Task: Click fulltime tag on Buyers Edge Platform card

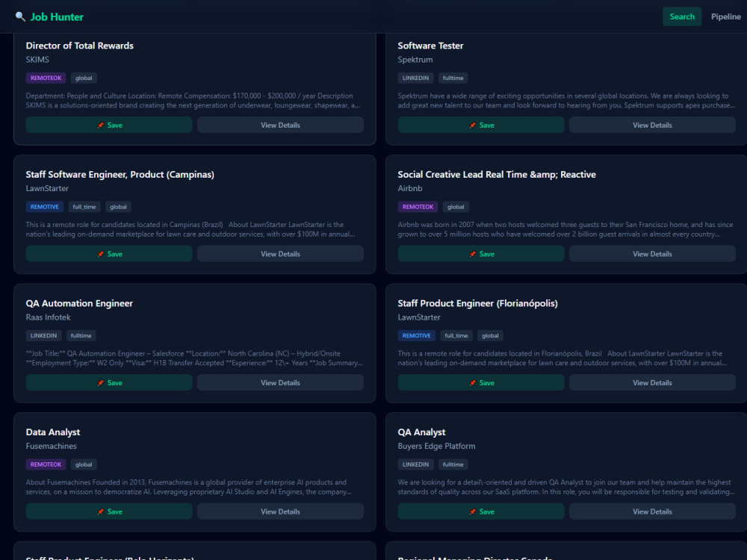Action: pyautogui.click(x=453, y=464)
